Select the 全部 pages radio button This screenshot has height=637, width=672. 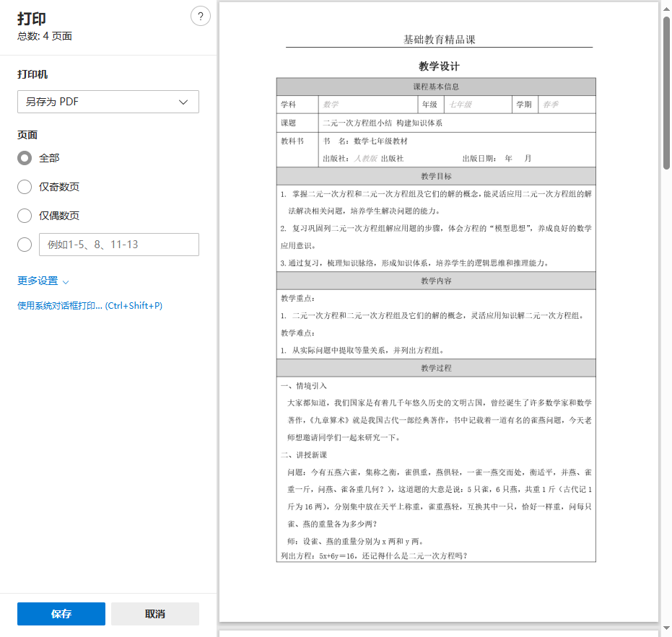click(25, 158)
